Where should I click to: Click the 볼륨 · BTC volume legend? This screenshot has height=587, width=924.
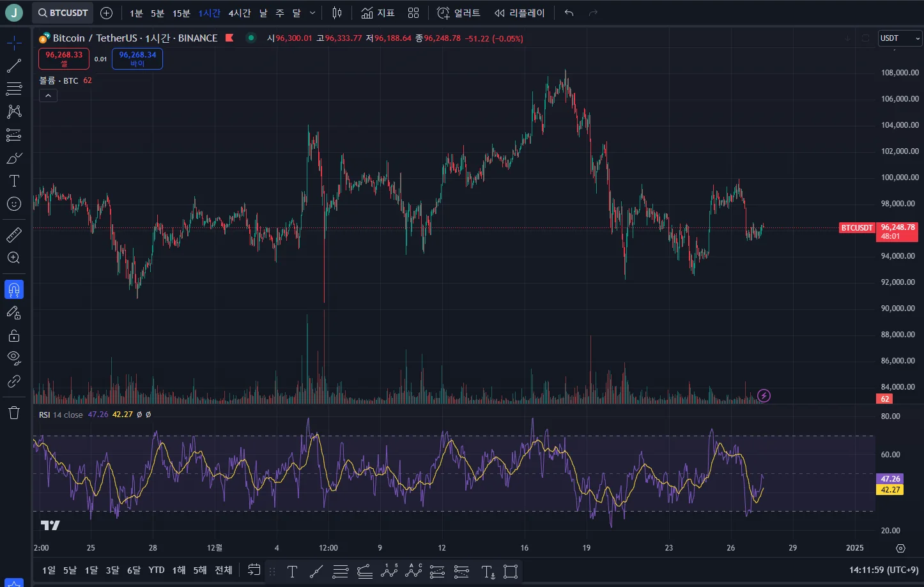59,80
